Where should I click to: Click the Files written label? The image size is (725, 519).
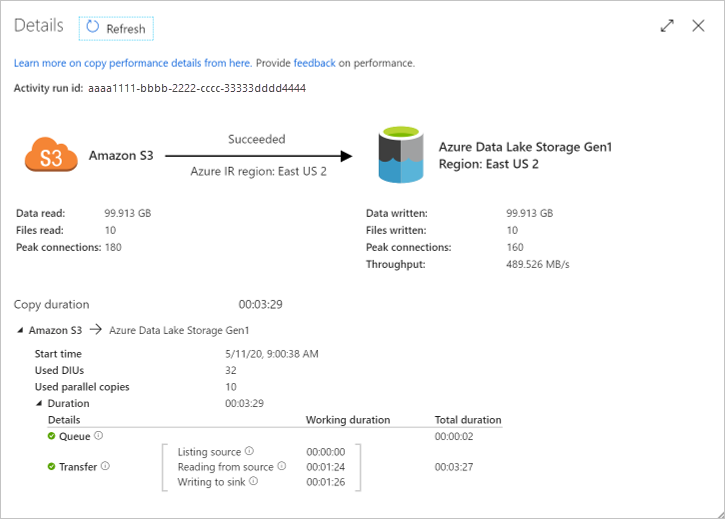[x=396, y=230]
